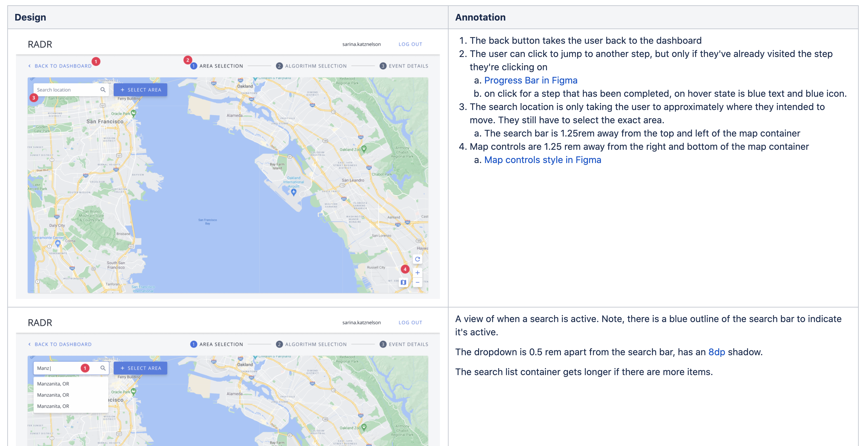Screen dimensions: 868x446
Task: Click the red annotation marker 4
Action: [x=405, y=269]
